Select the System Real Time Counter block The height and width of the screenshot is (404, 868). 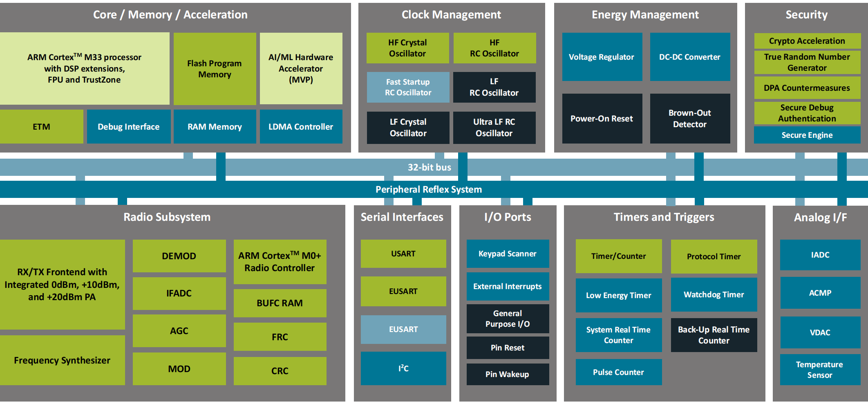619,335
